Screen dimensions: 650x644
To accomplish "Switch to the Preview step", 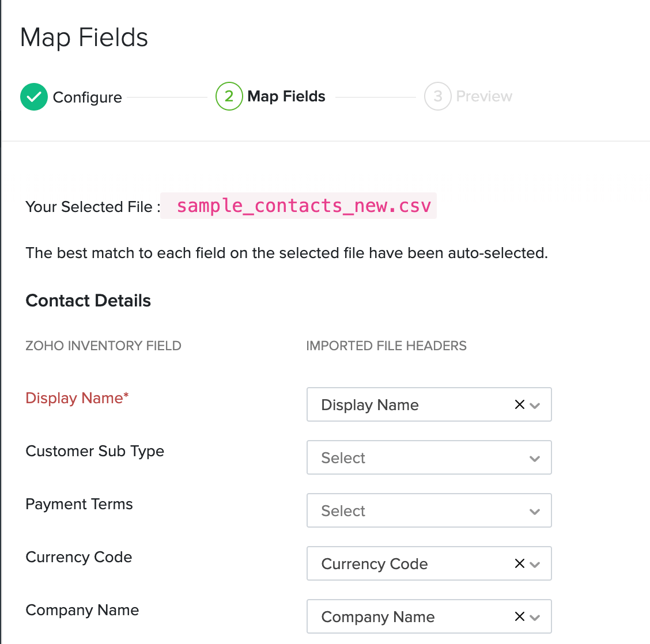I will [484, 96].
